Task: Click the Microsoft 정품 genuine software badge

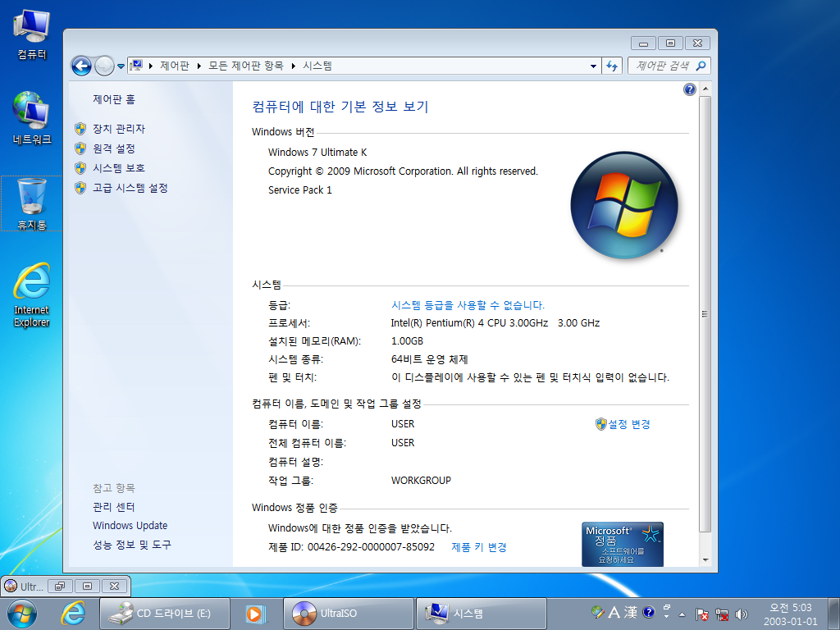Action: click(623, 545)
